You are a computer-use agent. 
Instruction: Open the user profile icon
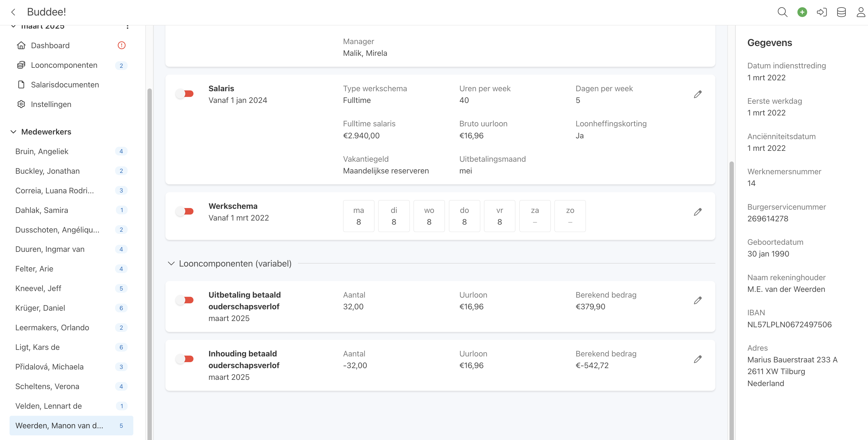861,13
